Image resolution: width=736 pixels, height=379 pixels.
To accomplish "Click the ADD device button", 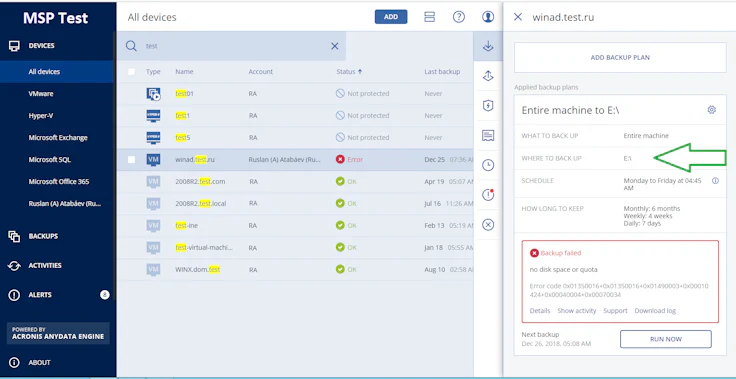I will (391, 17).
